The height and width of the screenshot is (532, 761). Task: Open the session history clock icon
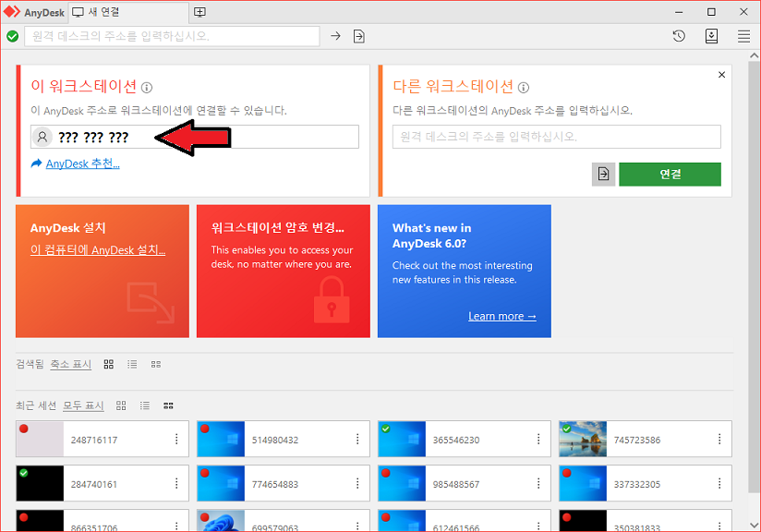point(679,36)
